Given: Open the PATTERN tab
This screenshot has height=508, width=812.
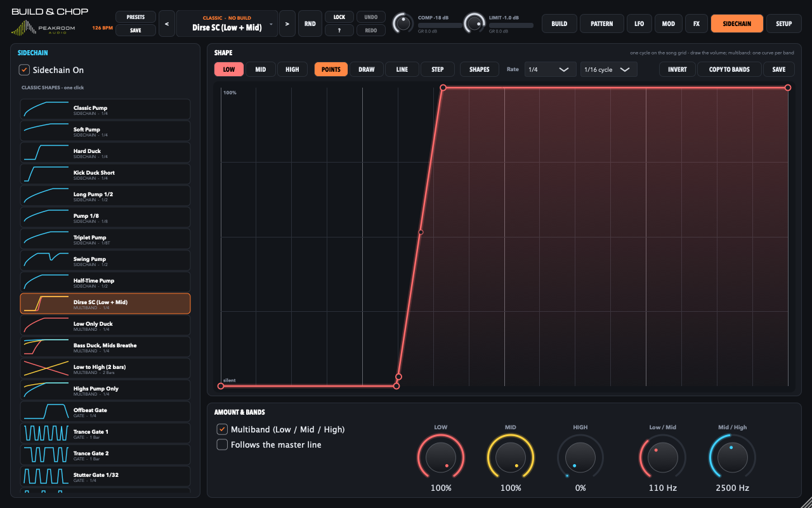Looking at the screenshot, I should (x=601, y=23).
